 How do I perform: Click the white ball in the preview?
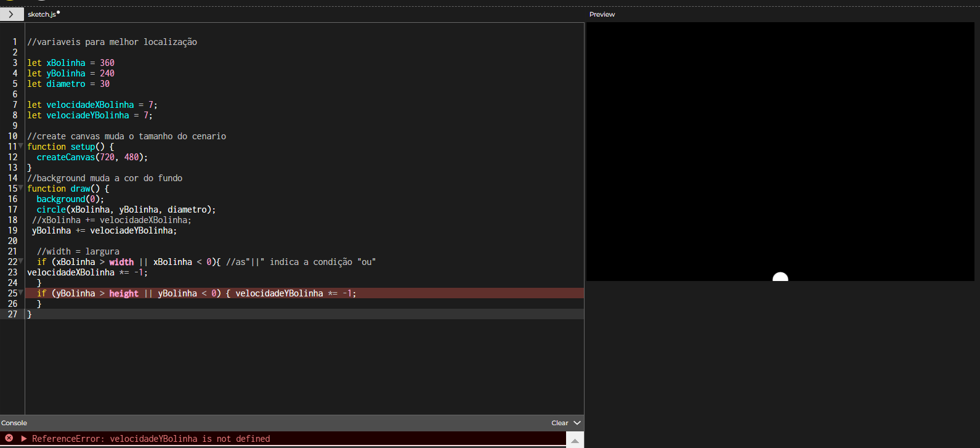(x=780, y=277)
